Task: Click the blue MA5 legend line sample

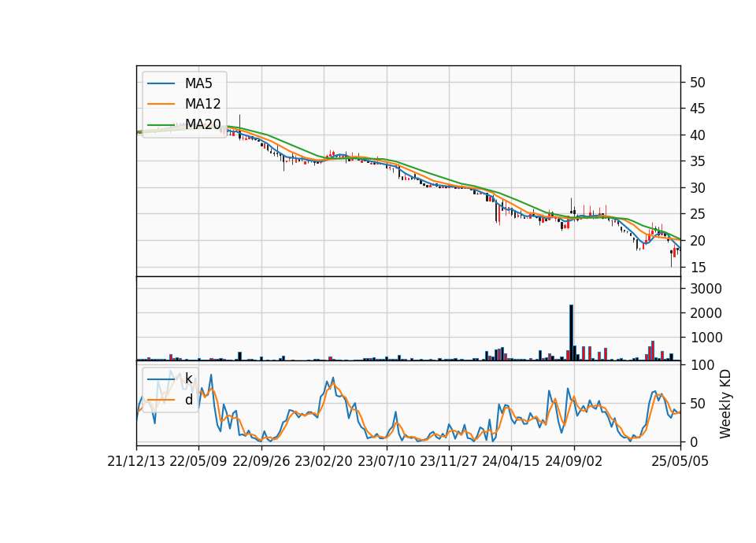Action: [x=161, y=84]
